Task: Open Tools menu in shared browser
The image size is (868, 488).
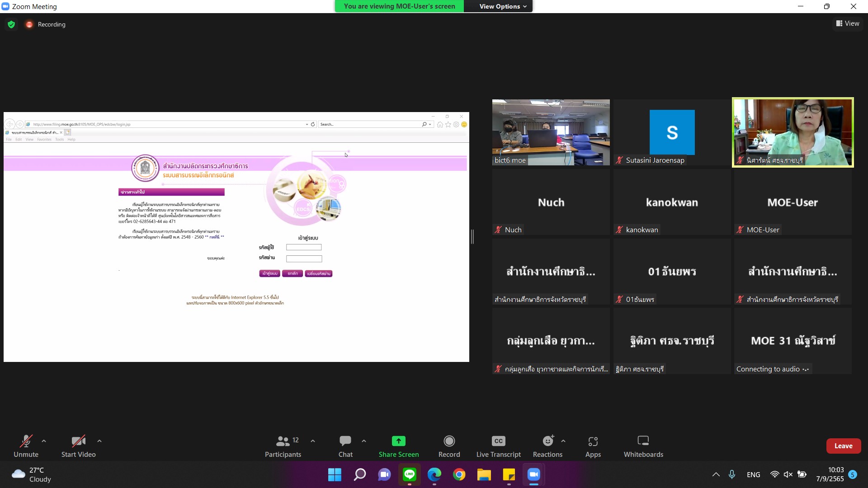Action: pyautogui.click(x=59, y=140)
